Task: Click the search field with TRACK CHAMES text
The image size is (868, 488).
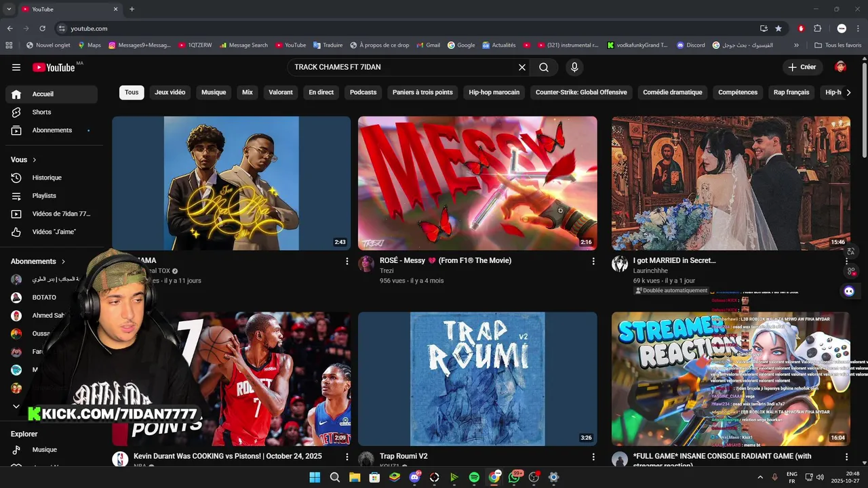Action: tap(403, 67)
